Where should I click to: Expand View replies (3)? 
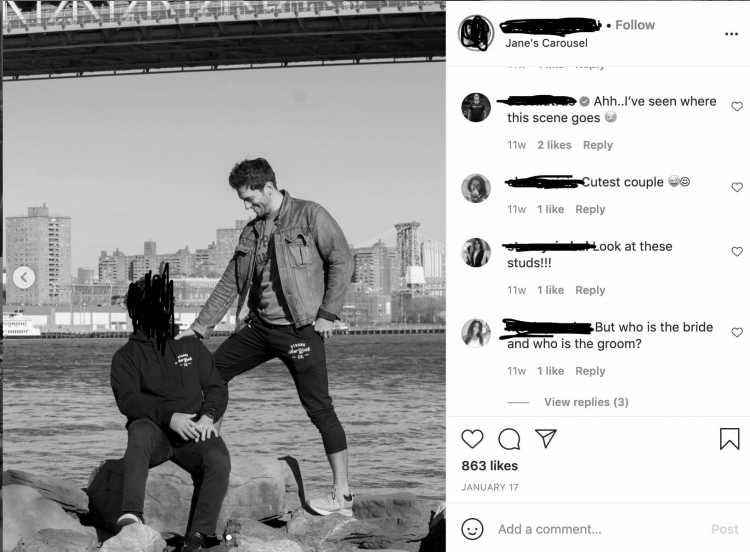coord(586,402)
